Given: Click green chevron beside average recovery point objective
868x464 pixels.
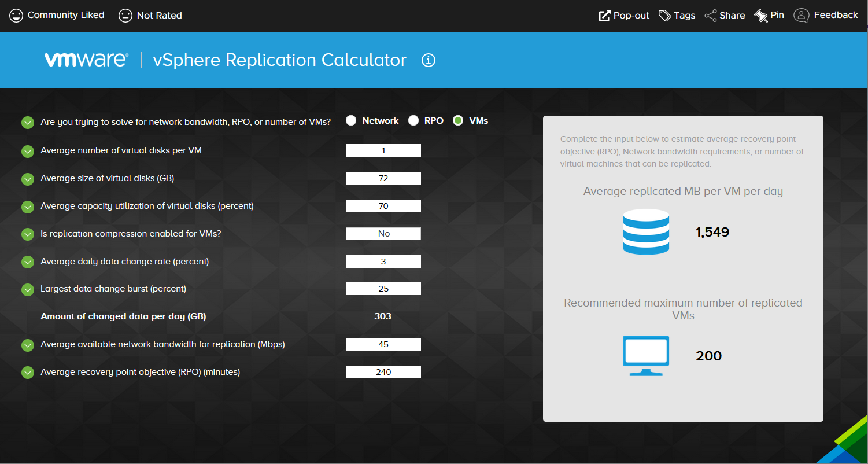Looking at the screenshot, I should 28,373.
